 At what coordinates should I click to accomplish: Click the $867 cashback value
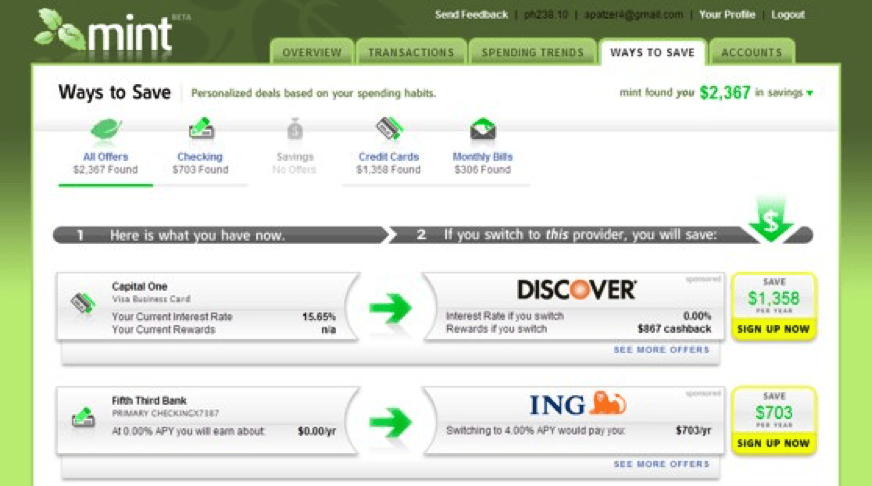click(x=675, y=329)
